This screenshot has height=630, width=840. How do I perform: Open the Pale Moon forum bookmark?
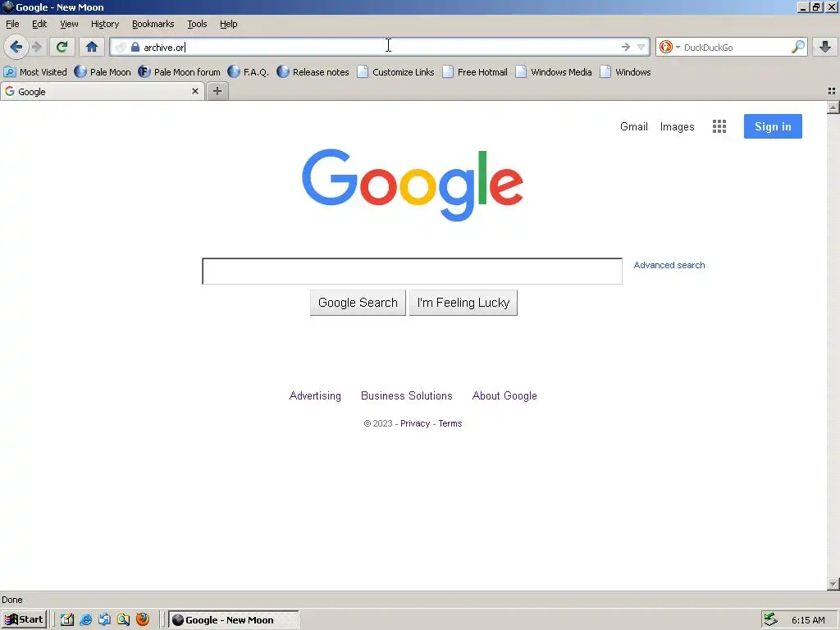[179, 72]
